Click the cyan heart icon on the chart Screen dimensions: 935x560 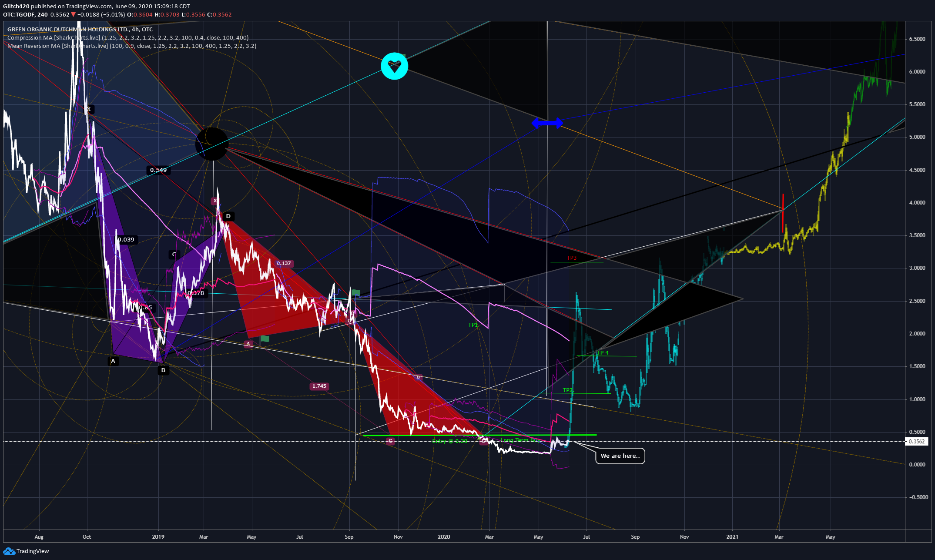click(394, 66)
